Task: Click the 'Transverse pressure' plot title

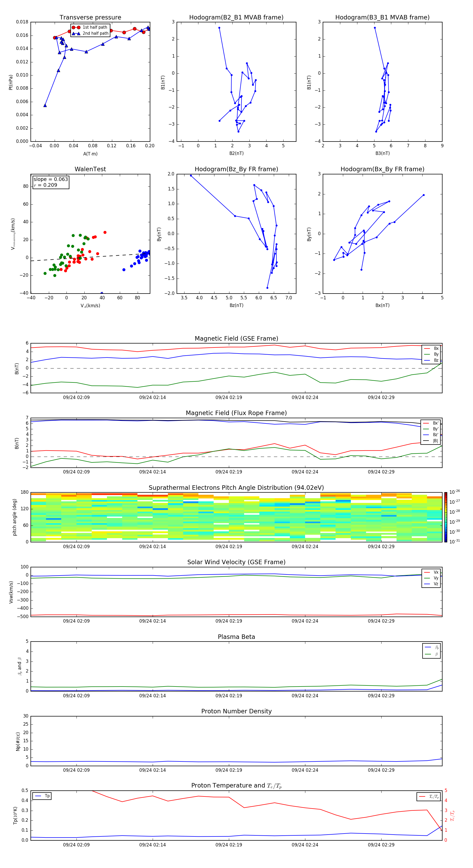Action: [x=90, y=18]
